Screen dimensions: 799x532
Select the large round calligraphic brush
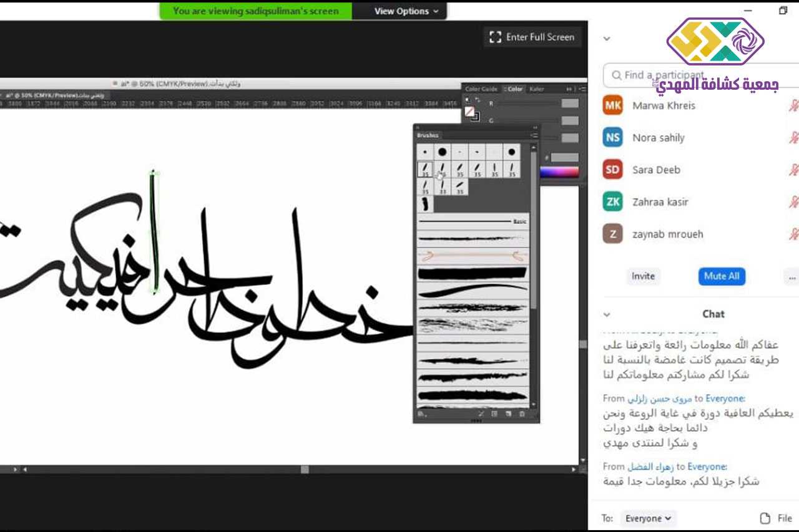442,152
